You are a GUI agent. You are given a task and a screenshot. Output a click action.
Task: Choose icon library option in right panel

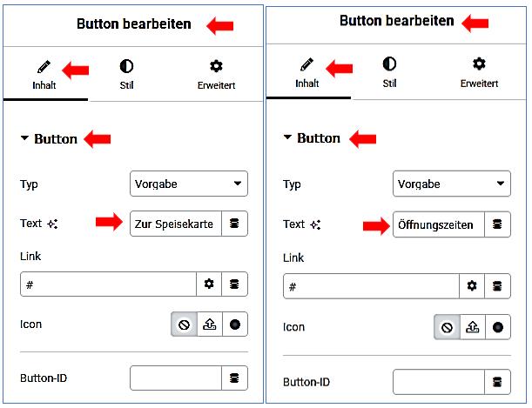point(497,327)
